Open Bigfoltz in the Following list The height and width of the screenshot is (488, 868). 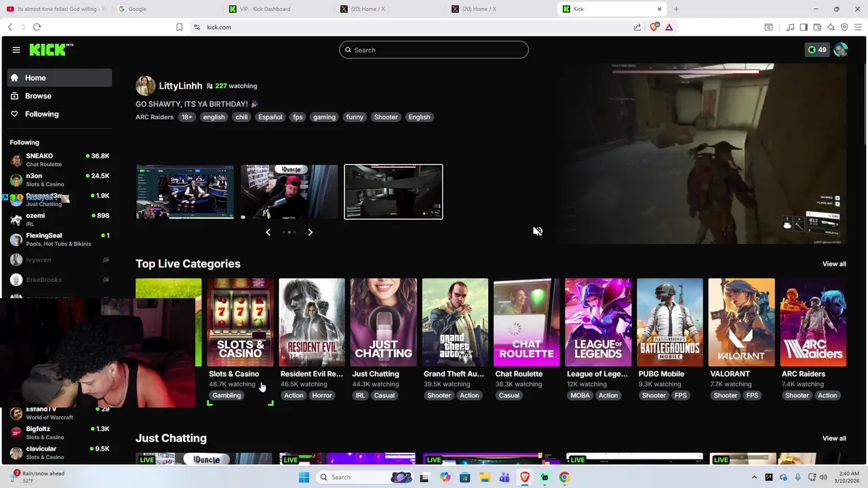[x=60, y=433]
